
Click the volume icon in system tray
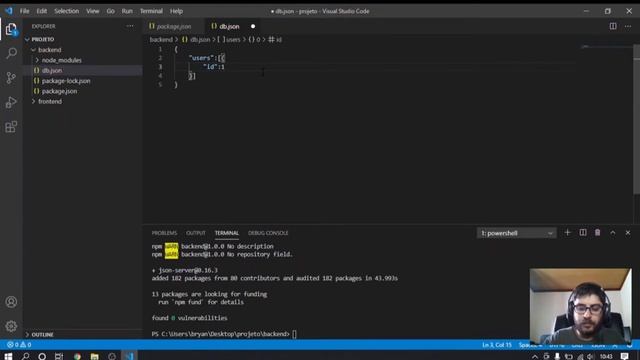(x=590, y=357)
